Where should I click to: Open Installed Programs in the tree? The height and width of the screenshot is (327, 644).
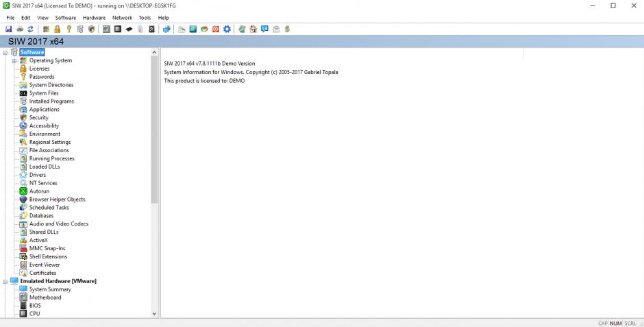[x=51, y=101]
